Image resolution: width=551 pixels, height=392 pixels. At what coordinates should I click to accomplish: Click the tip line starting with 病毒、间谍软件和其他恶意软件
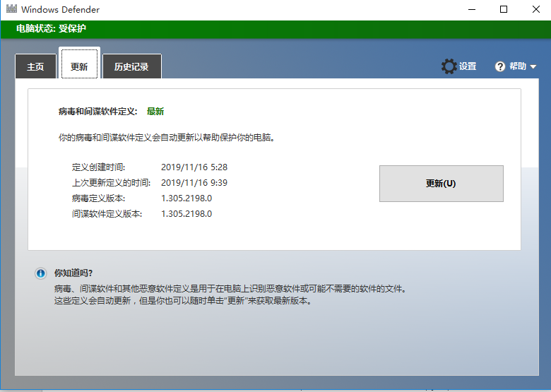(231, 289)
